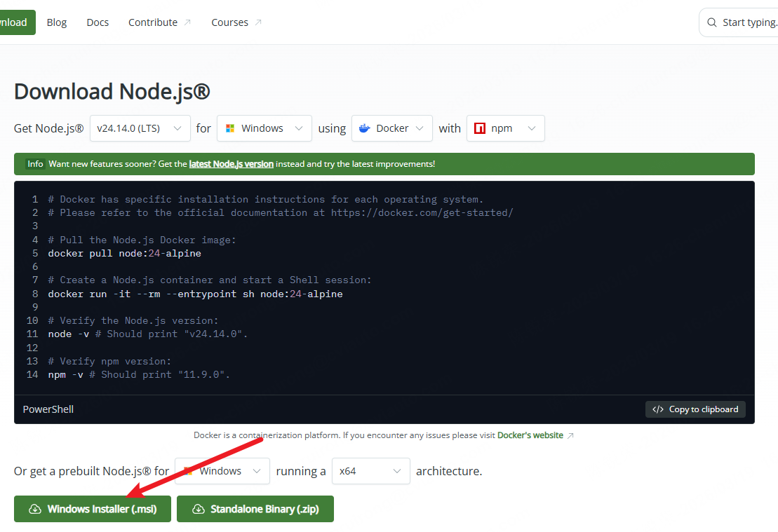Open the prebuilt Windows OS dropdown
778x532 pixels.
point(222,471)
